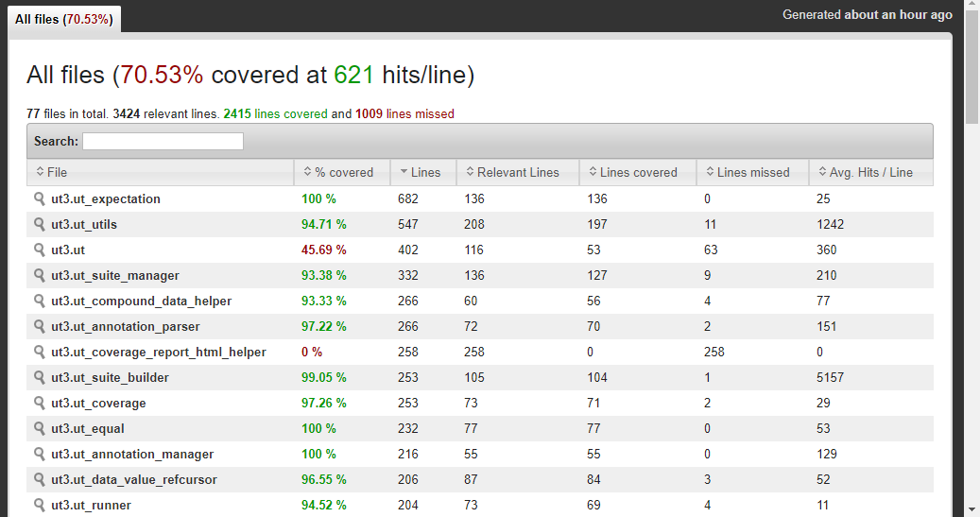This screenshot has height=517, width=980.
Task: Open the ut3.ut_compound_data_helper link
Action: pyautogui.click(x=141, y=301)
